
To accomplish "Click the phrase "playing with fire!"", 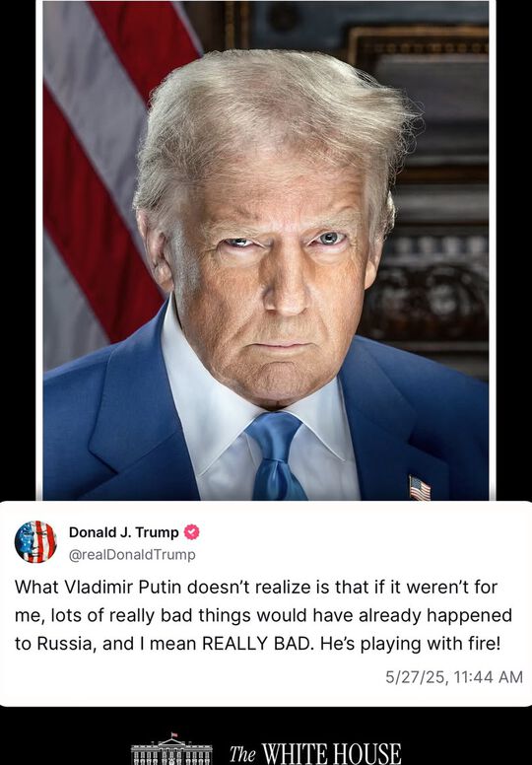I will 431,645.
